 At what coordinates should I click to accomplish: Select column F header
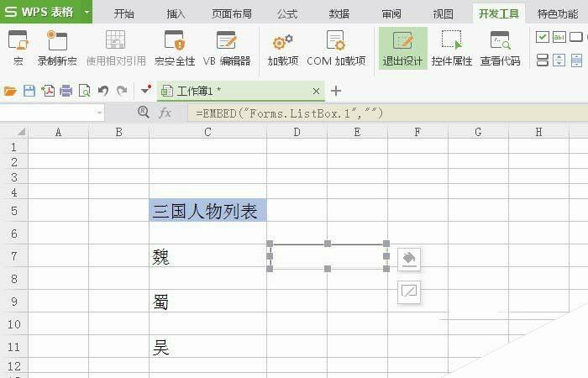(417, 132)
